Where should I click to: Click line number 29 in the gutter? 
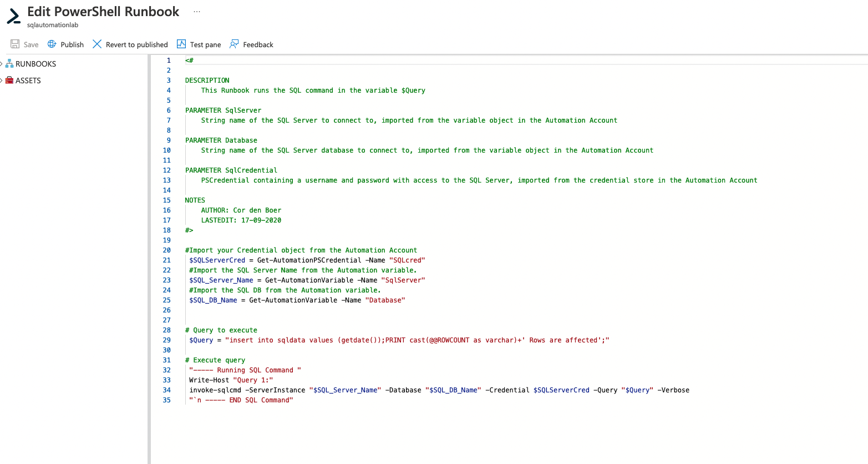167,340
